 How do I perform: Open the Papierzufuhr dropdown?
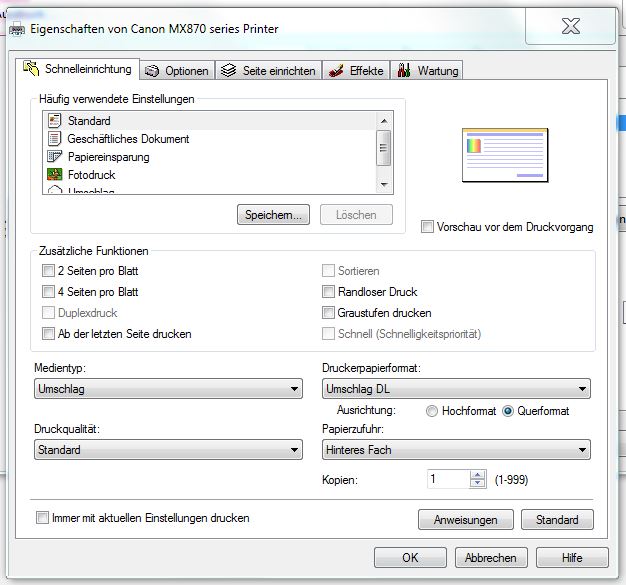point(456,450)
